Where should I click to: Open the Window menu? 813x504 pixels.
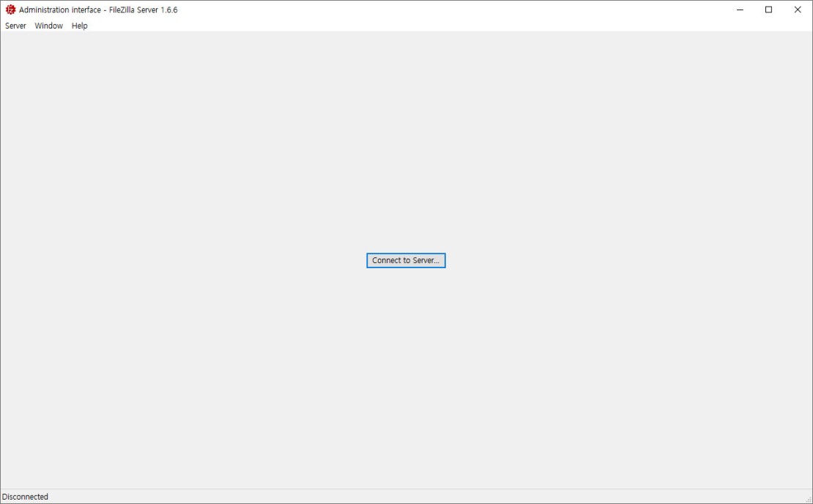tap(49, 26)
